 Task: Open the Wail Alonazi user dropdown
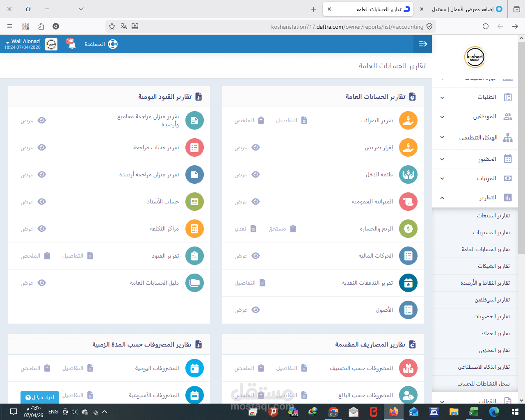23,44
